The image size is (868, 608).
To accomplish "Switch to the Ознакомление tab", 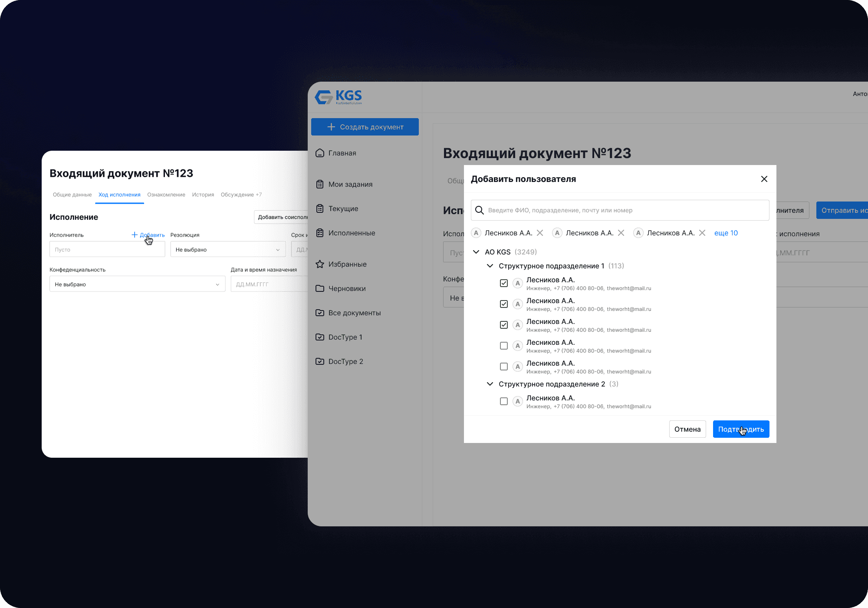I will 166,195.
